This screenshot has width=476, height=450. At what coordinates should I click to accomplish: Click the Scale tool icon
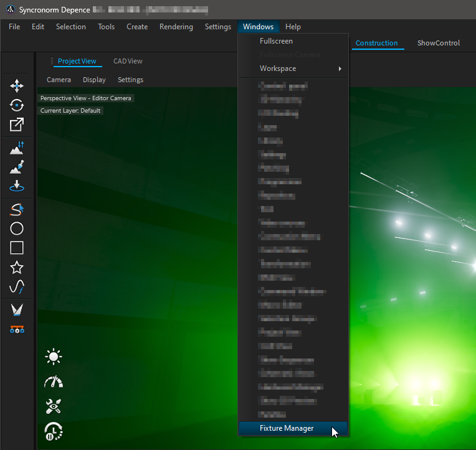point(17,124)
